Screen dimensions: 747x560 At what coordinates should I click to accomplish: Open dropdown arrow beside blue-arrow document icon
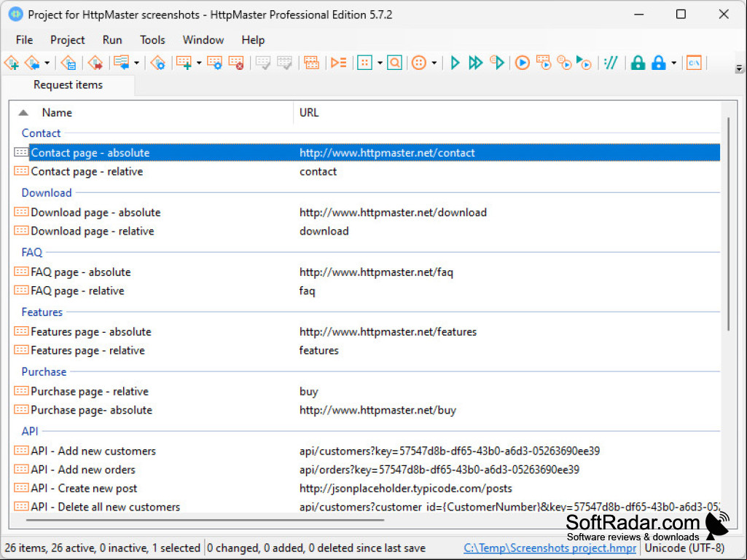coord(136,63)
